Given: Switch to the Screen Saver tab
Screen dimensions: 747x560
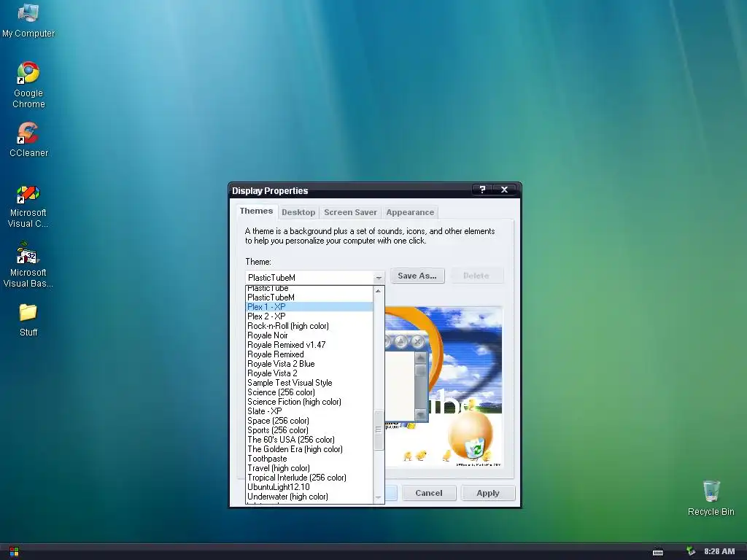Looking at the screenshot, I should (350, 212).
